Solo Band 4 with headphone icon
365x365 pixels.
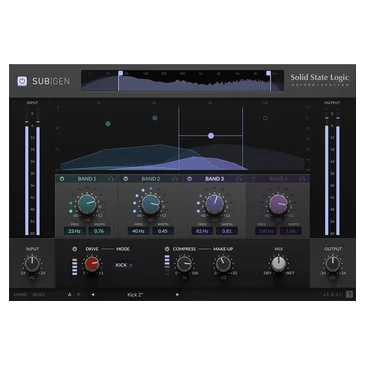click(x=302, y=179)
